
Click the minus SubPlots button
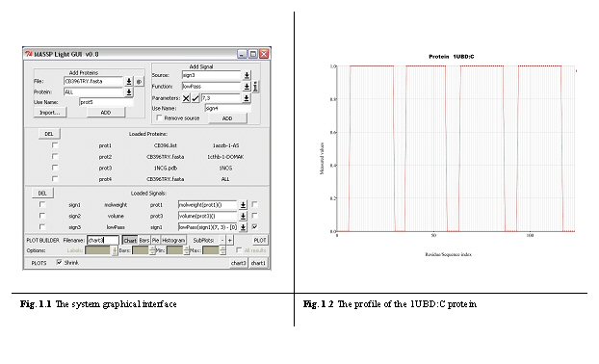pyautogui.click(x=222, y=240)
